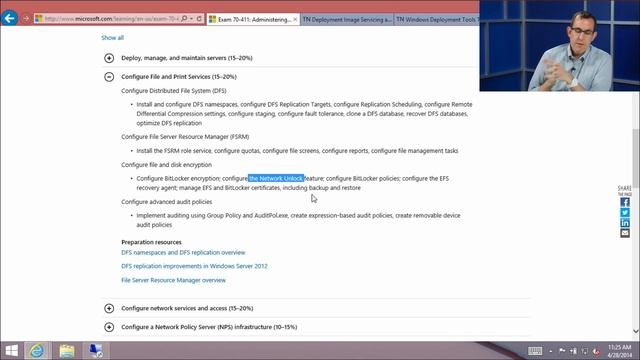The width and height of the screenshot is (640, 360).
Task: Share page on Twitter
Action: pos(625,213)
